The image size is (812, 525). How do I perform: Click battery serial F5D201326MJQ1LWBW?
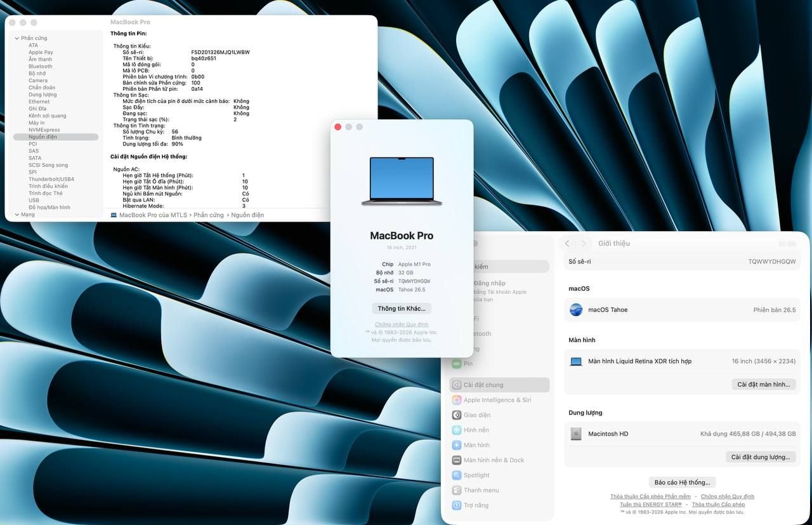point(221,52)
